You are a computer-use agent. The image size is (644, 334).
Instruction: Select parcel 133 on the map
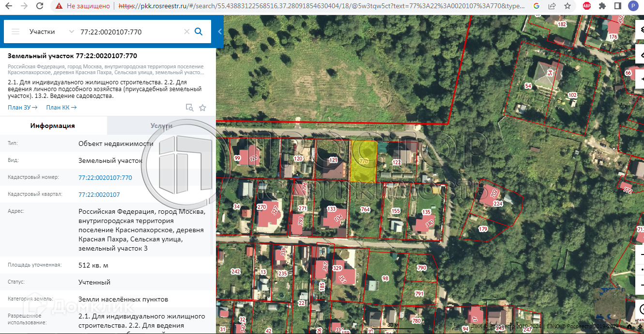331,209
